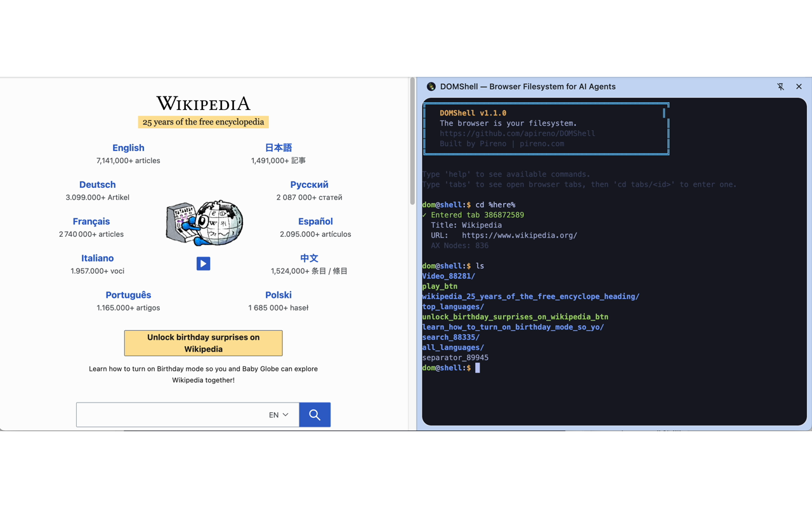This screenshot has width=812, height=508.
Task: Play the Baby Globe video
Action: point(203,264)
